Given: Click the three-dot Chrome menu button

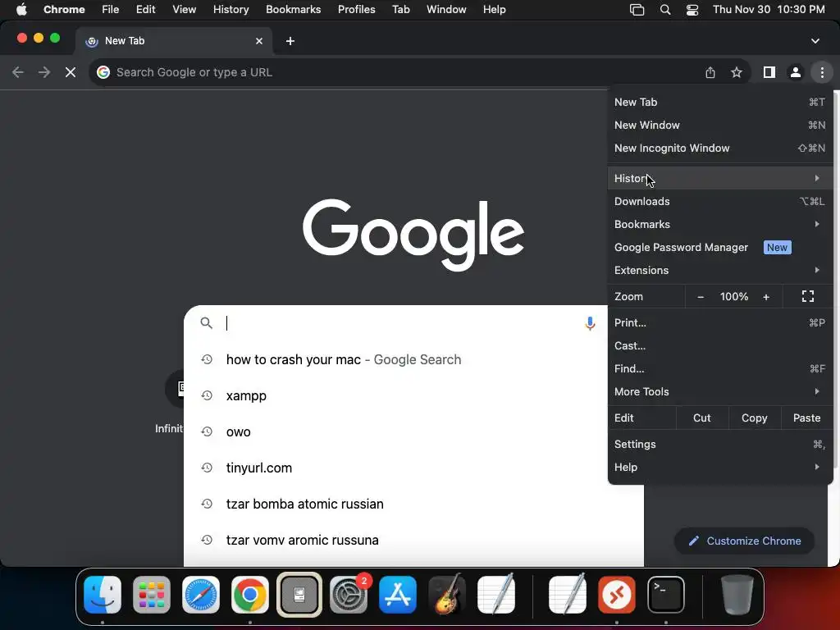Looking at the screenshot, I should [822, 72].
